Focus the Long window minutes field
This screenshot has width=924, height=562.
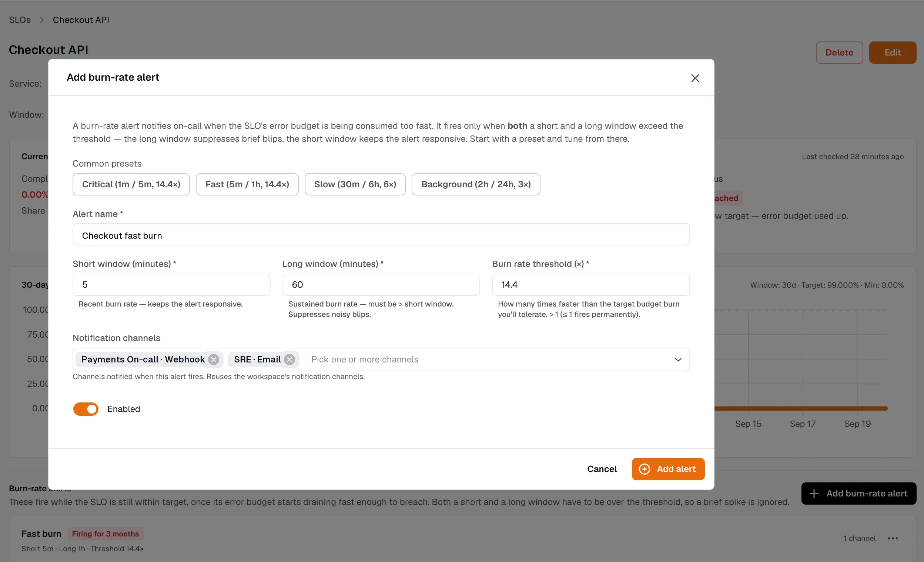(x=381, y=285)
